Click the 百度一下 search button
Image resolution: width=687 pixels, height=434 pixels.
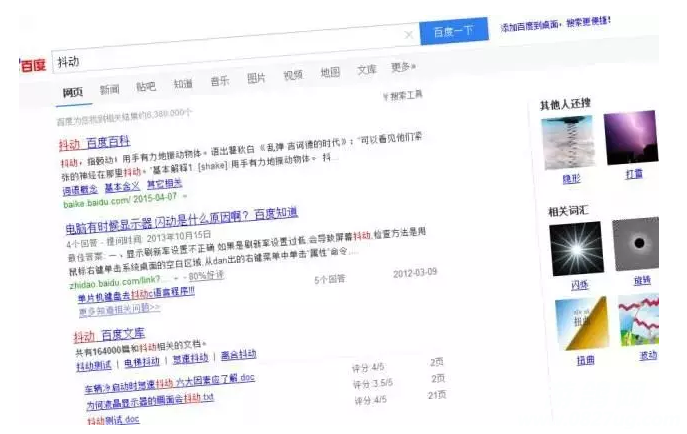[454, 31]
